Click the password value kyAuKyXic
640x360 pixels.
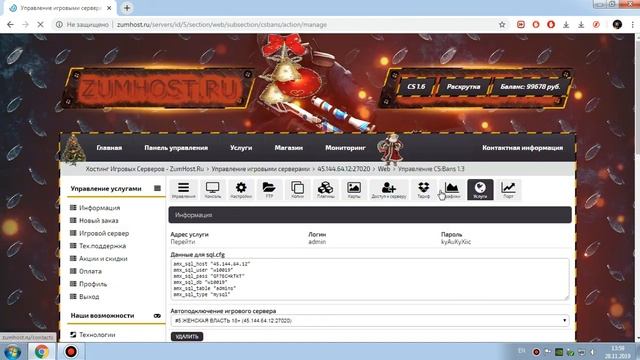[x=456, y=242]
